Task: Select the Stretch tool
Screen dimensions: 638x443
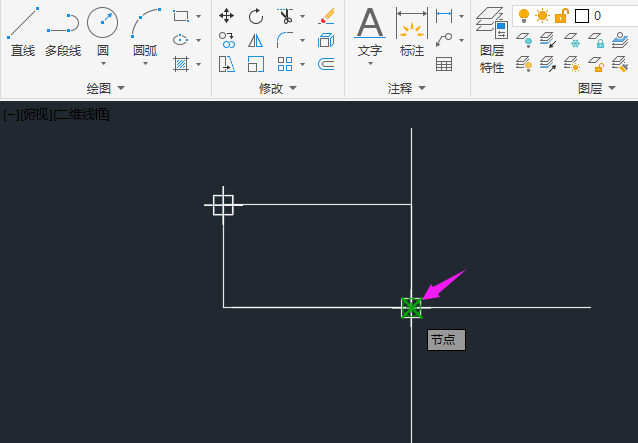Action: click(227, 64)
